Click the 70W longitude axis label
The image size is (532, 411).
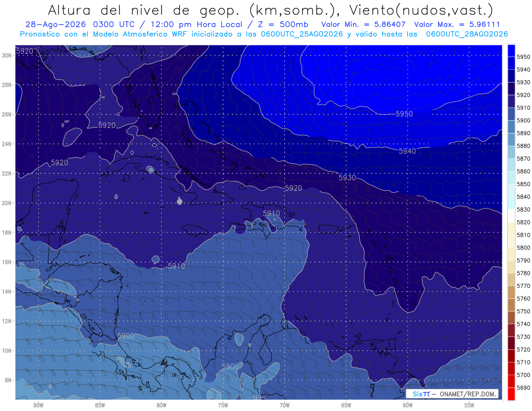pos(285,406)
